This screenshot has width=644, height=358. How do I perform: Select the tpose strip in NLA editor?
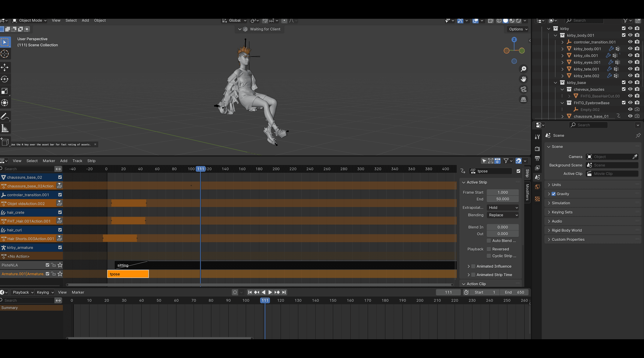point(128,274)
